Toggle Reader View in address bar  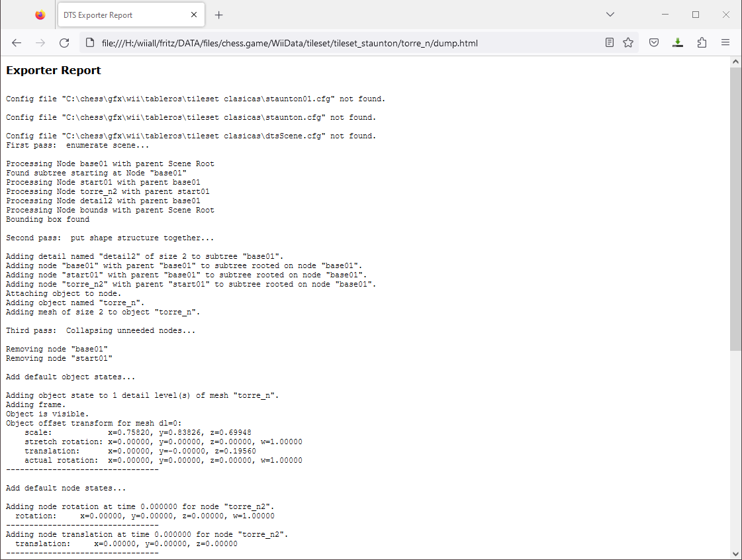click(610, 43)
